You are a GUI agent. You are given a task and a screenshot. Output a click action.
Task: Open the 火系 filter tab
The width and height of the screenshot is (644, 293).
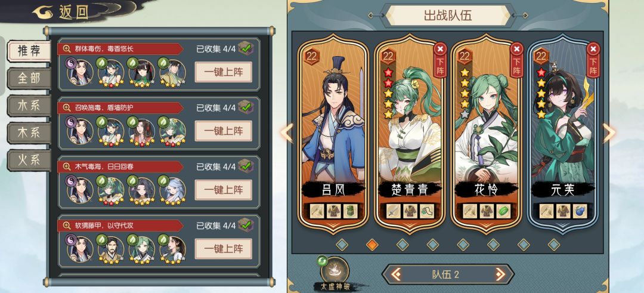(x=29, y=161)
